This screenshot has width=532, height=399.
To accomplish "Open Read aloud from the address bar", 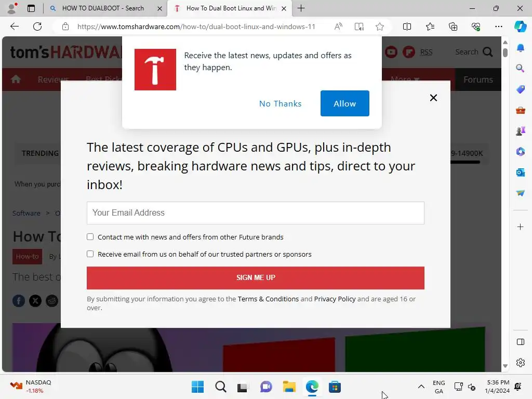I will click(x=338, y=26).
